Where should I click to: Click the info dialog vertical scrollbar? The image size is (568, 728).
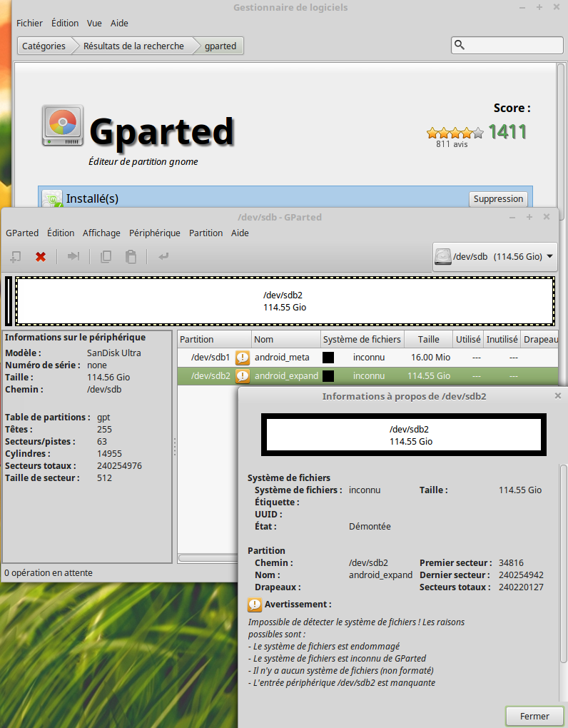563,562
